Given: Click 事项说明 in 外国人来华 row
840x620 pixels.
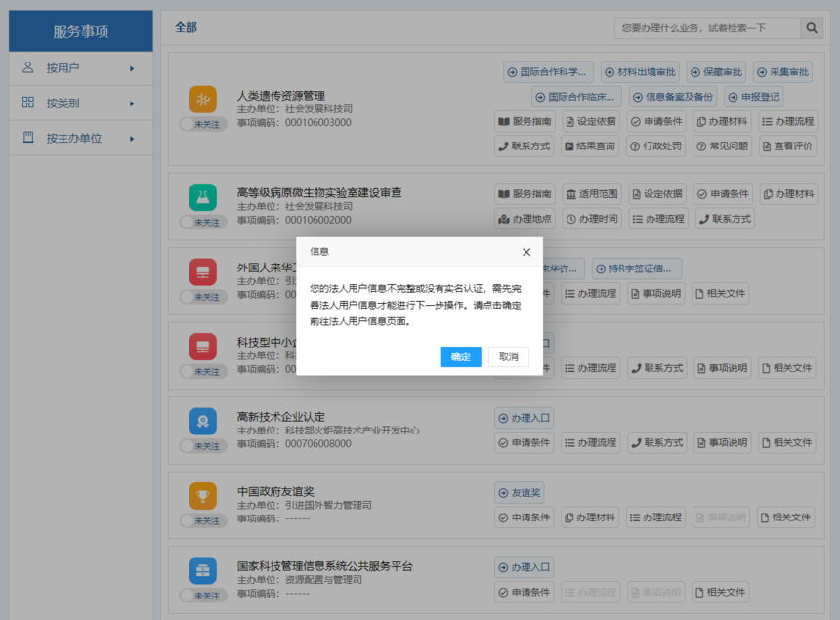Looking at the screenshot, I should pos(655,294).
